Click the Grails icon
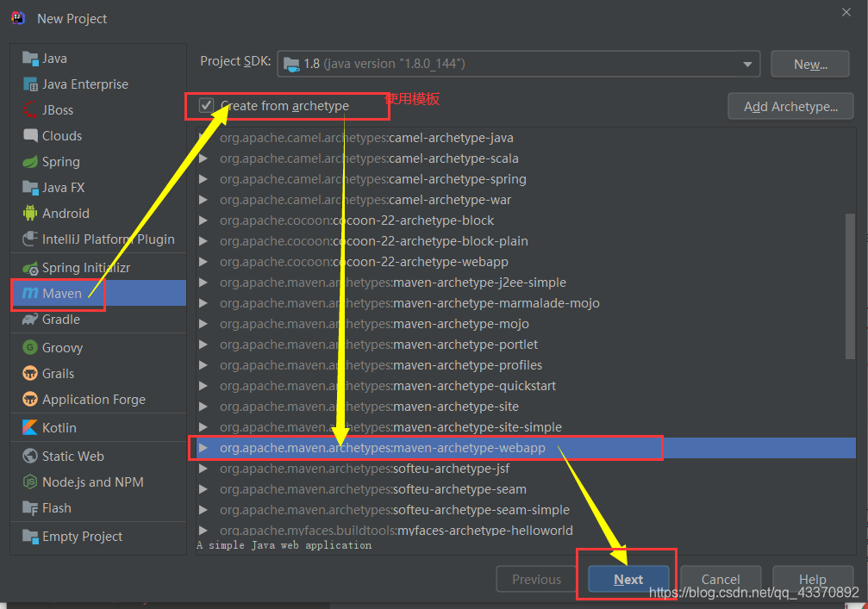 coord(30,373)
